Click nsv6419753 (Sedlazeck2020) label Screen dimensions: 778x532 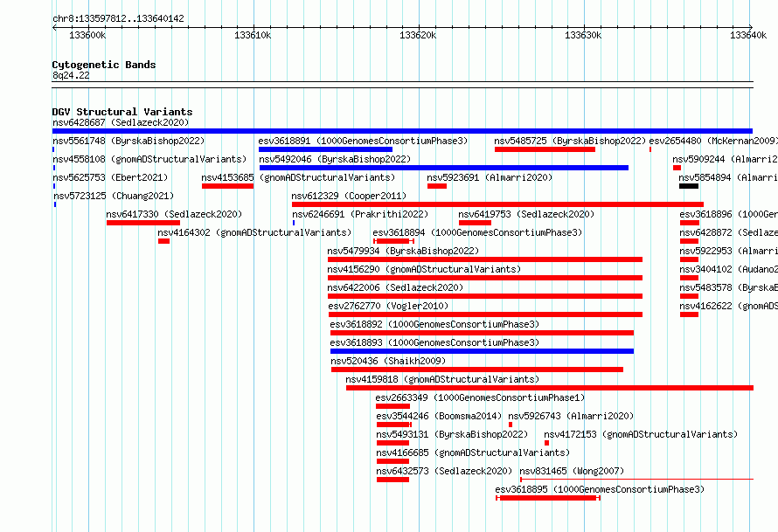(x=526, y=214)
